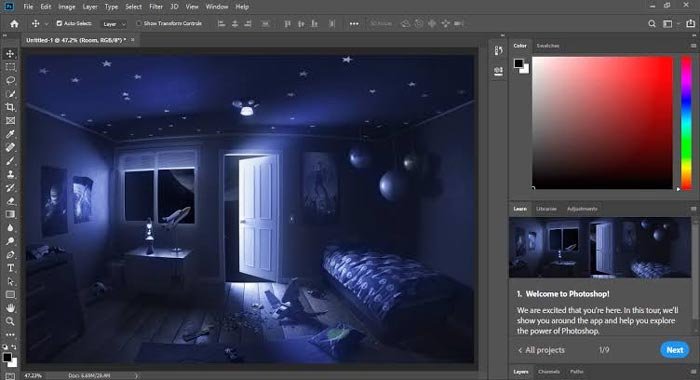700x380 pixels.
Task: Select the Move tool in the toolbox
Action: click(x=10, y=54)
